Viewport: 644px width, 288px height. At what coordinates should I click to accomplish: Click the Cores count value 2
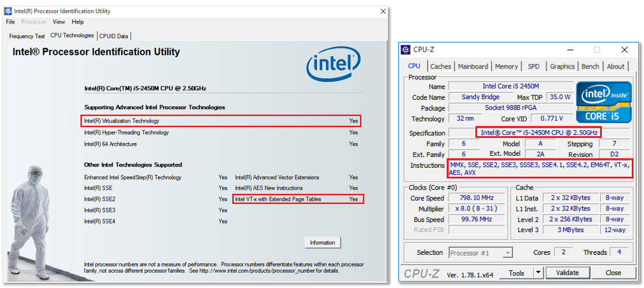point(564,252)
